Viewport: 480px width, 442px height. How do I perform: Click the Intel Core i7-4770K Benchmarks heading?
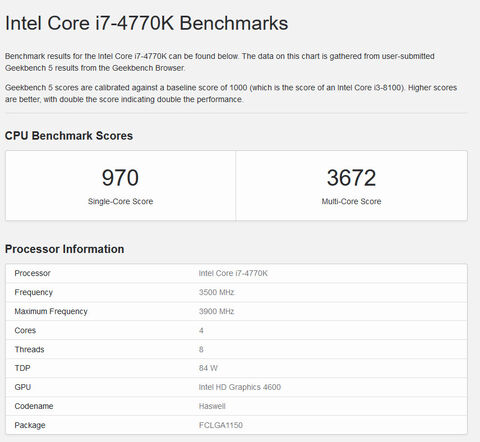[147, 23]
